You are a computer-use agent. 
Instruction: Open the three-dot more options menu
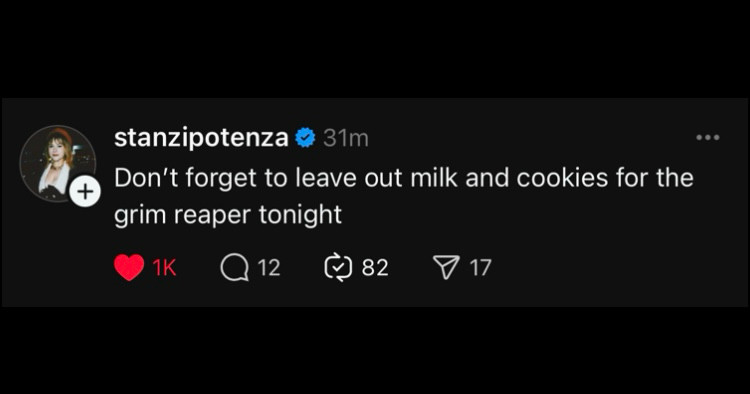click(707, 138)
